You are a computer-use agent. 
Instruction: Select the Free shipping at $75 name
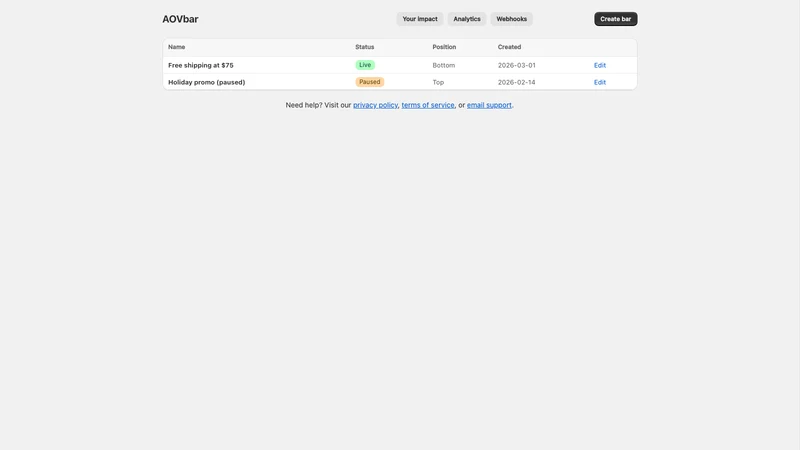201,65
